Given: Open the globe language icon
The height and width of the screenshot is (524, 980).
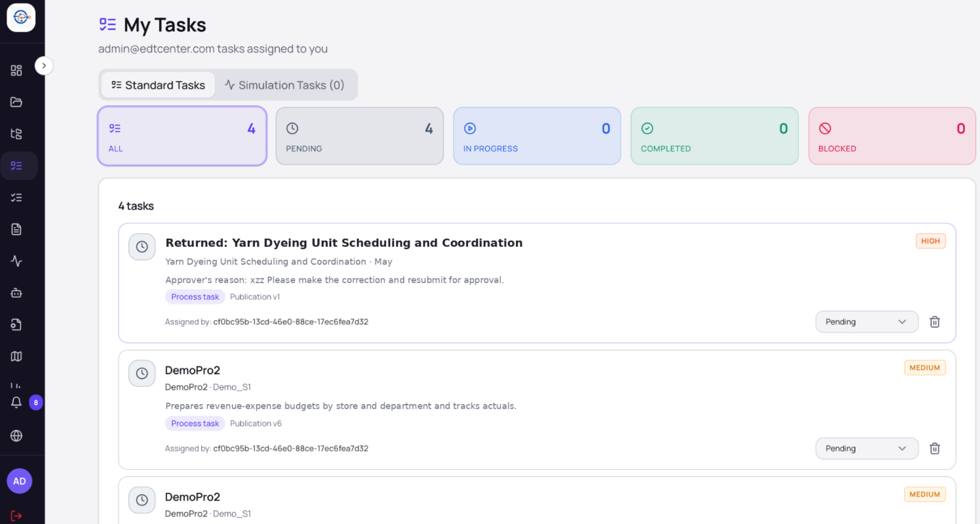Looking at the screenshot, I should point(16,436).
